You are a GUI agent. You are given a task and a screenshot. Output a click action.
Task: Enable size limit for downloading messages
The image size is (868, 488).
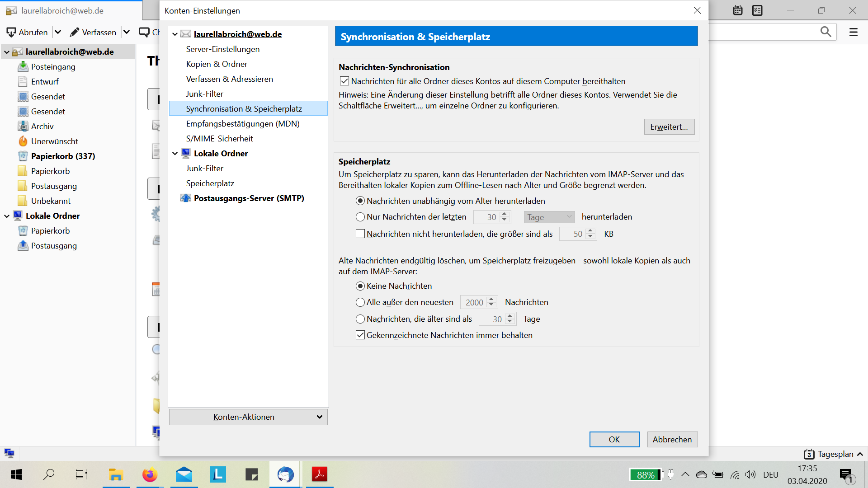[360, 234]
